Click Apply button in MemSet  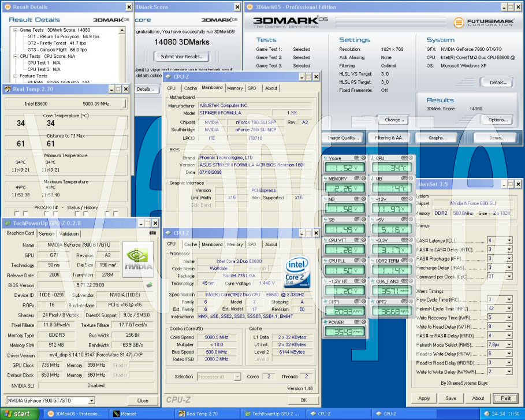(424, 398)
